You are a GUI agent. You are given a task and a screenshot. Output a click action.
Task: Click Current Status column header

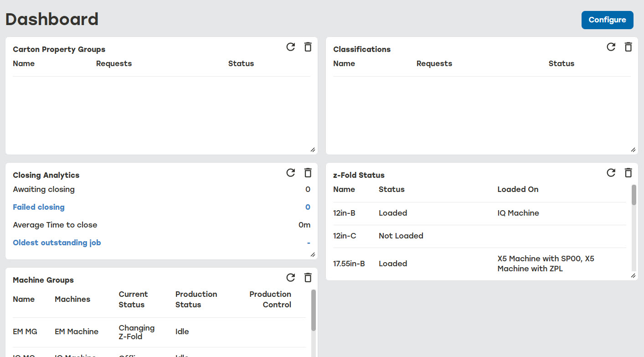pyautogui.click(x=134, y=299)
